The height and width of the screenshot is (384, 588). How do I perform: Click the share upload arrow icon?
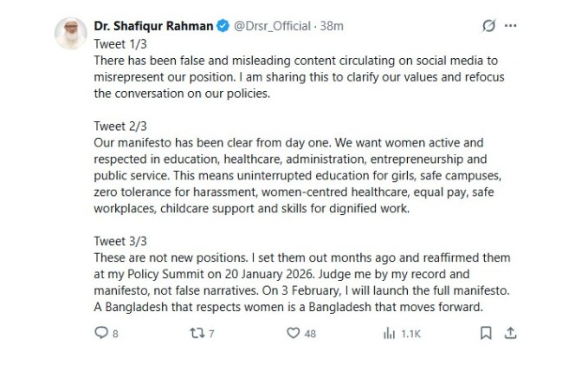[511, 332]
